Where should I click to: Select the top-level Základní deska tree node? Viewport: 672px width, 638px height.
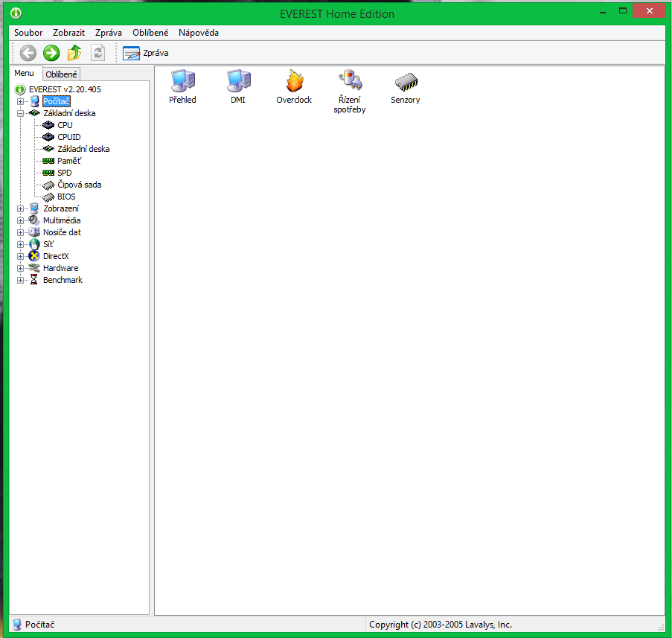(x=69, y=113)
